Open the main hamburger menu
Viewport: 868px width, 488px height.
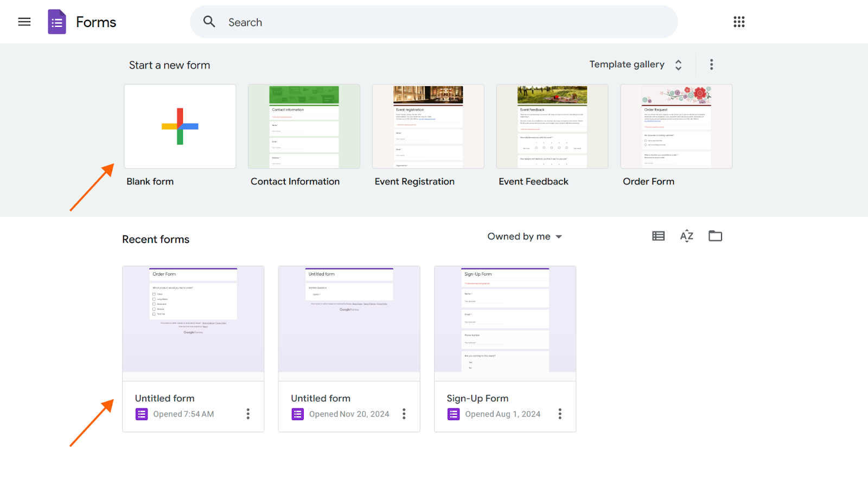click(24, 22)
